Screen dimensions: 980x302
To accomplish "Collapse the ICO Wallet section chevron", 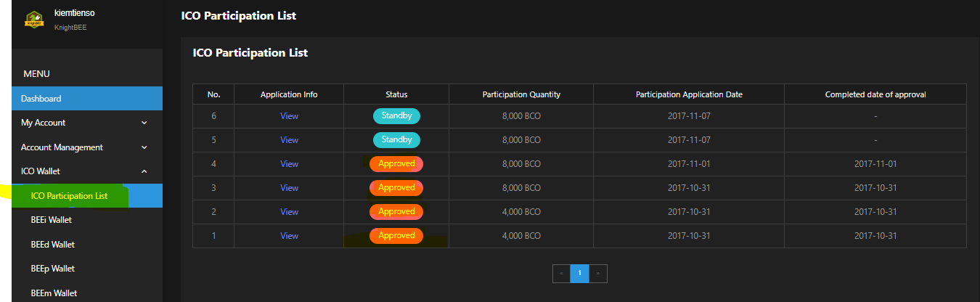I will 144,171.
